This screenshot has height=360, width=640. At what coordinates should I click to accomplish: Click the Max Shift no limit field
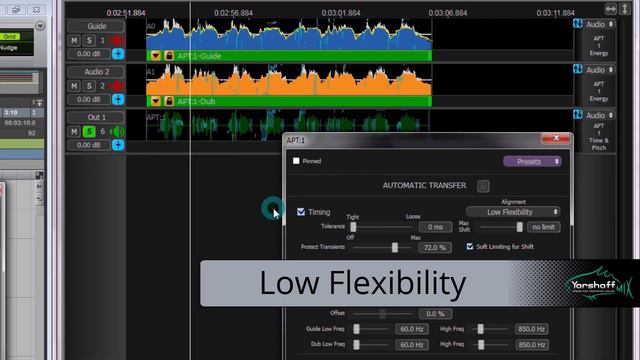(544, 227)
